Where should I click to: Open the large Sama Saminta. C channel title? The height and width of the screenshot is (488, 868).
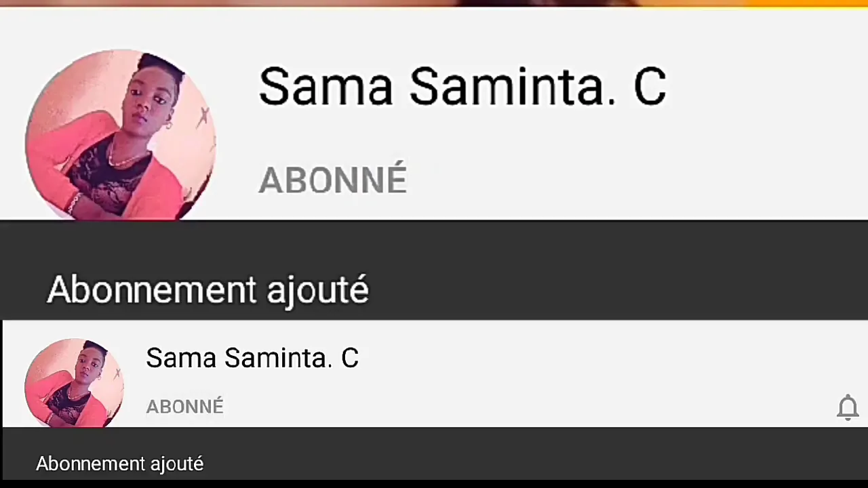(462, 87)
